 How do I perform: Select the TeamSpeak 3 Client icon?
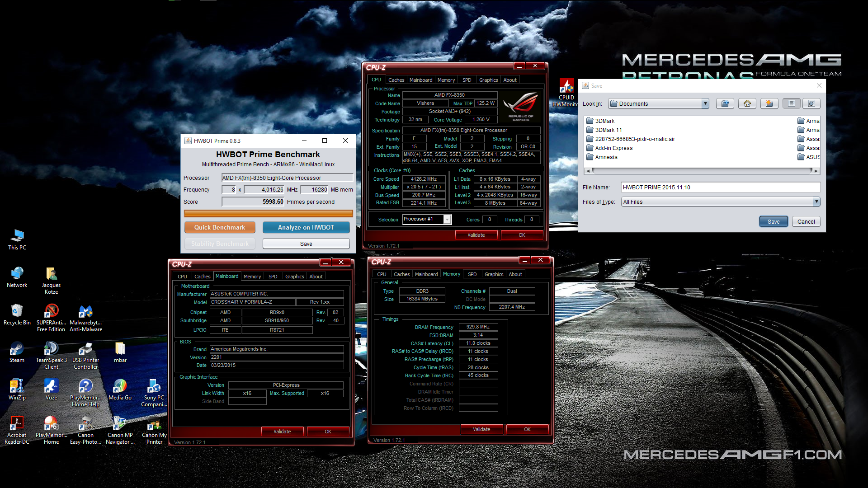pos(51,355)
